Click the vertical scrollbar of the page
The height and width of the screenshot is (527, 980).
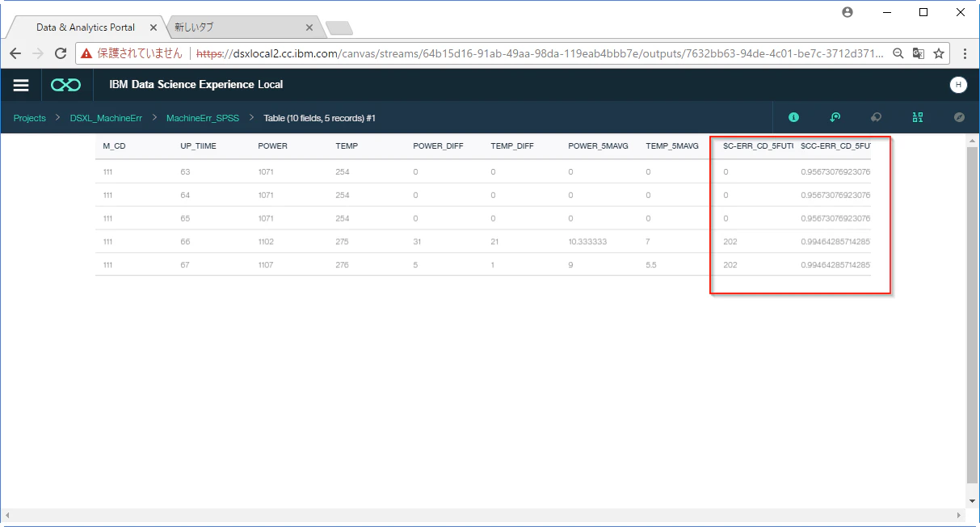(972, 315)
